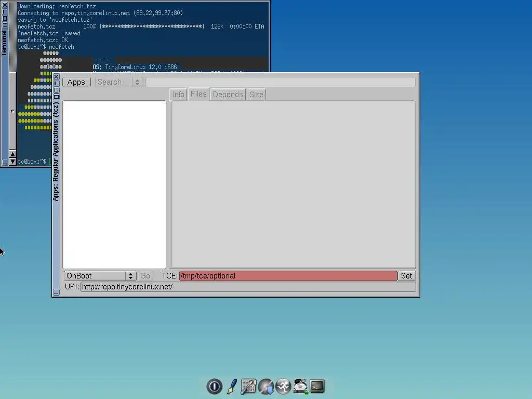Launch the Editor pen icon in the dock

(x=232, y=387)
